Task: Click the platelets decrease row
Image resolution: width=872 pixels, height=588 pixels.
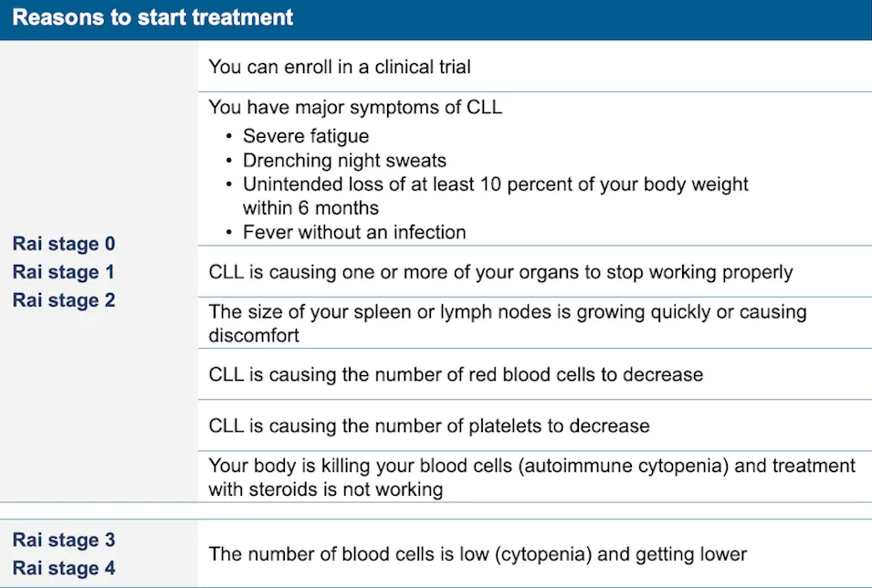Action: 429,425
